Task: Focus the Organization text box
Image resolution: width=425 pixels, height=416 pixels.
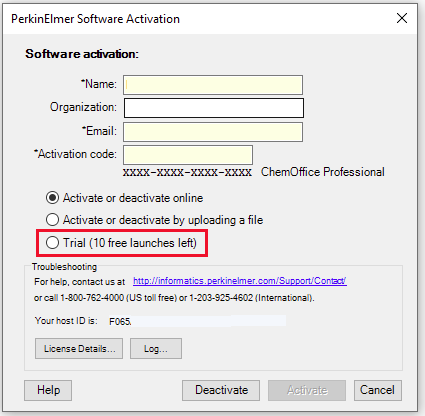Action: tap(214, 108)
